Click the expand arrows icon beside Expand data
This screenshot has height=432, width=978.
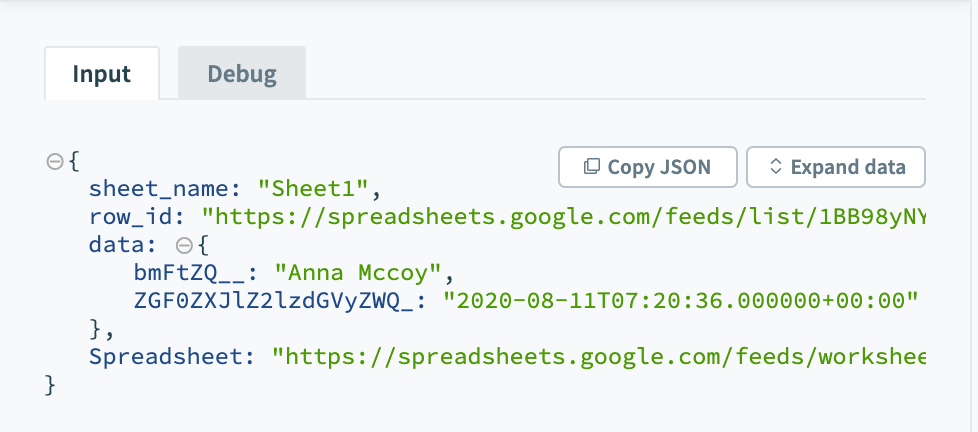pos(774,167)
